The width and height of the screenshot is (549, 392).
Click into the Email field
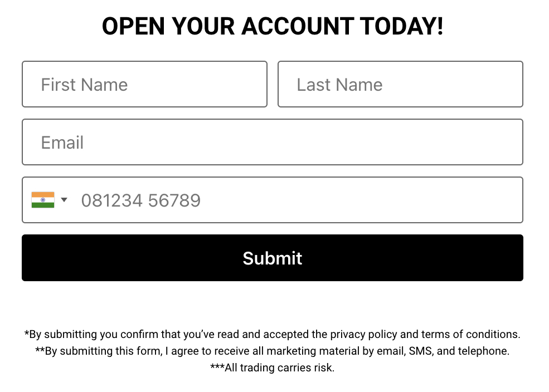pos(273,142)
